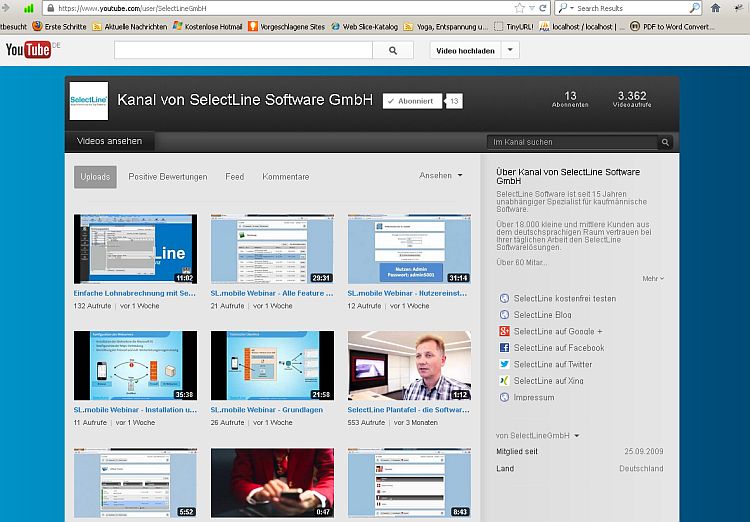Open dropdown arrow next to Video hochladen

point(510,50)
